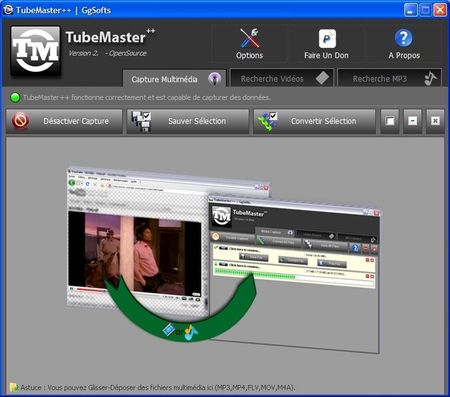Minimize the TubeMaster++ window
The width and height of the screenshot is (450, 397).
pyautogui.click(x=410, y=10)
